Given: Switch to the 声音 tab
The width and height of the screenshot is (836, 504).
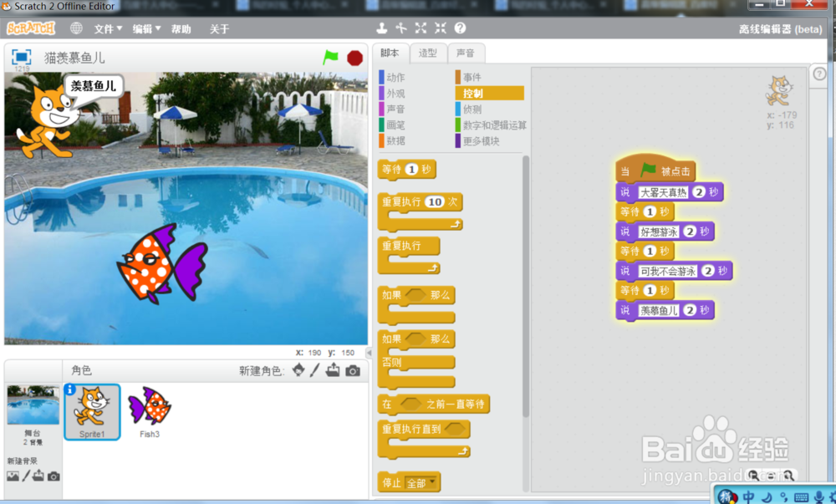Looking at the screenshot, I should [466, 53].
